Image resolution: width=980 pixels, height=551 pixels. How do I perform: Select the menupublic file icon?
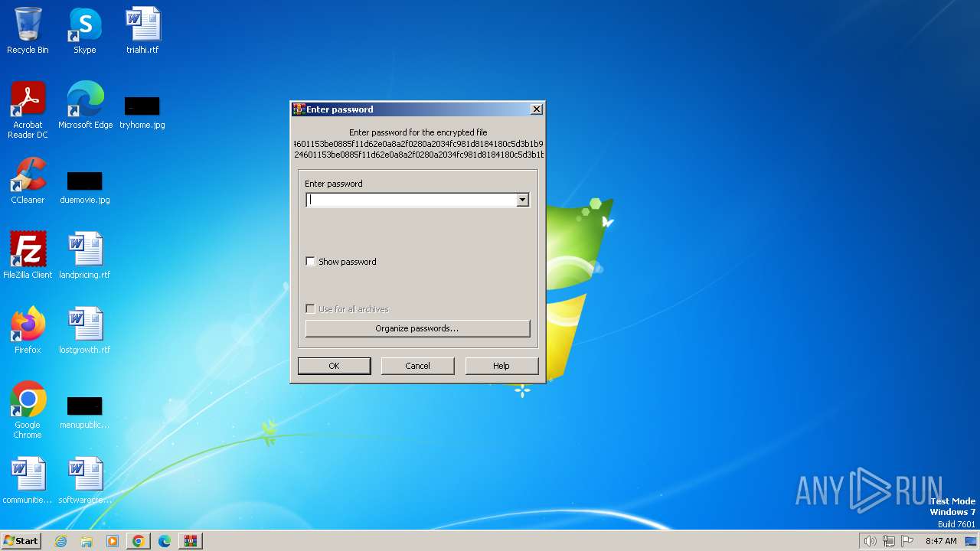85,412
